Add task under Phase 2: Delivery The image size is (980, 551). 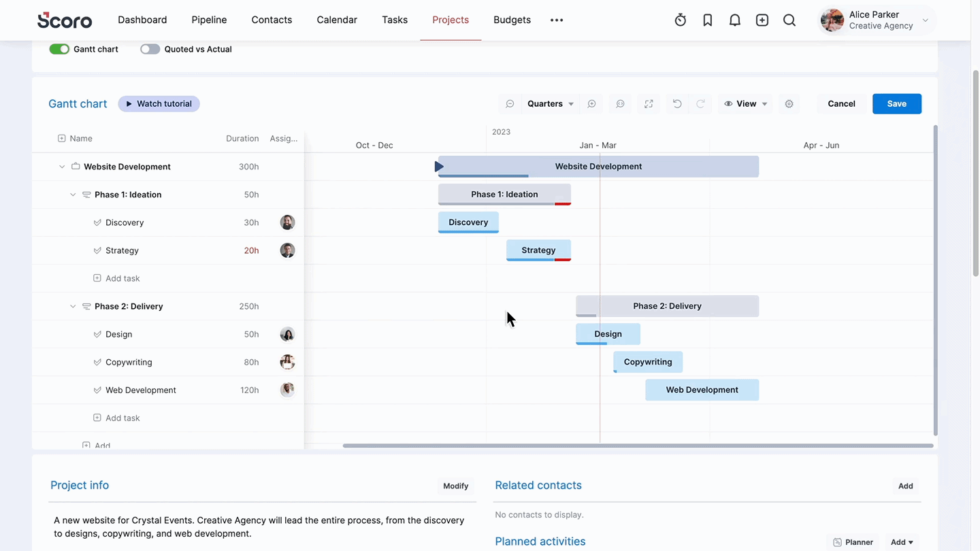(x=116, y=418)
